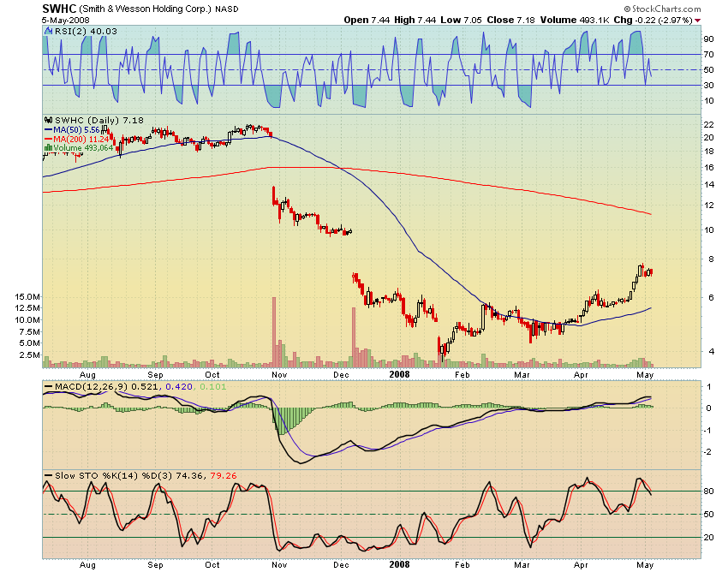Click the 16 price axis label

click(x=708, y=167)
